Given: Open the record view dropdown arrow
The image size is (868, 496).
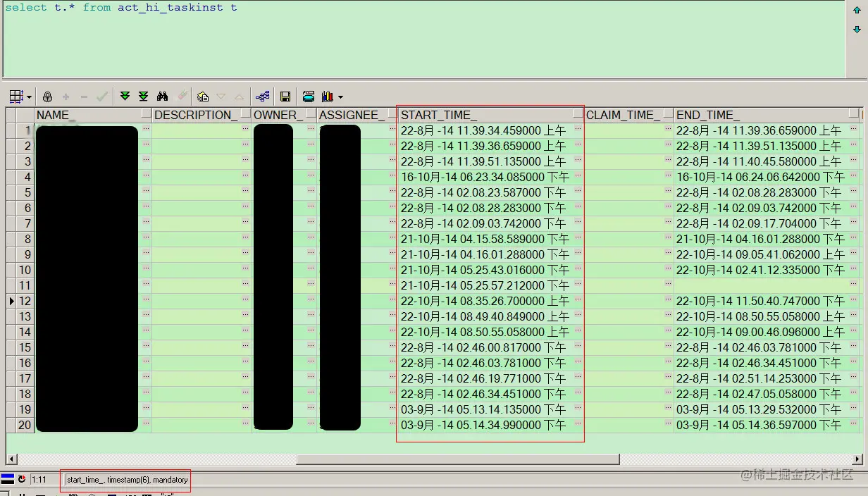Looking at the screenshot, I should (x=30, y=97).
